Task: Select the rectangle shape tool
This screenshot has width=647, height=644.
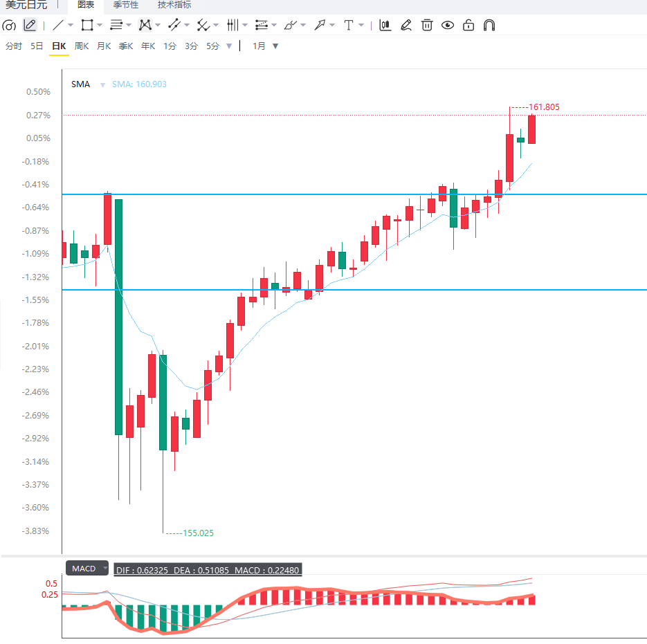Action: 87,25
